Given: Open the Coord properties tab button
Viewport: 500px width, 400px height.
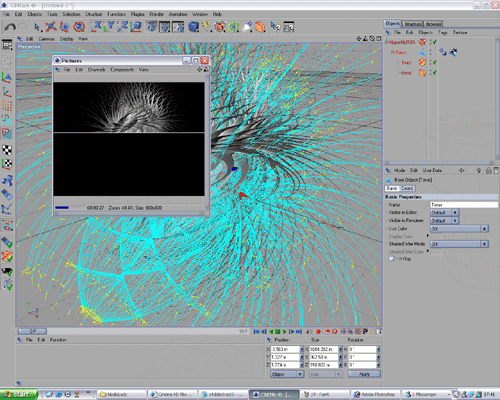Looking at the screenshot, I should [x=407, y=188].
